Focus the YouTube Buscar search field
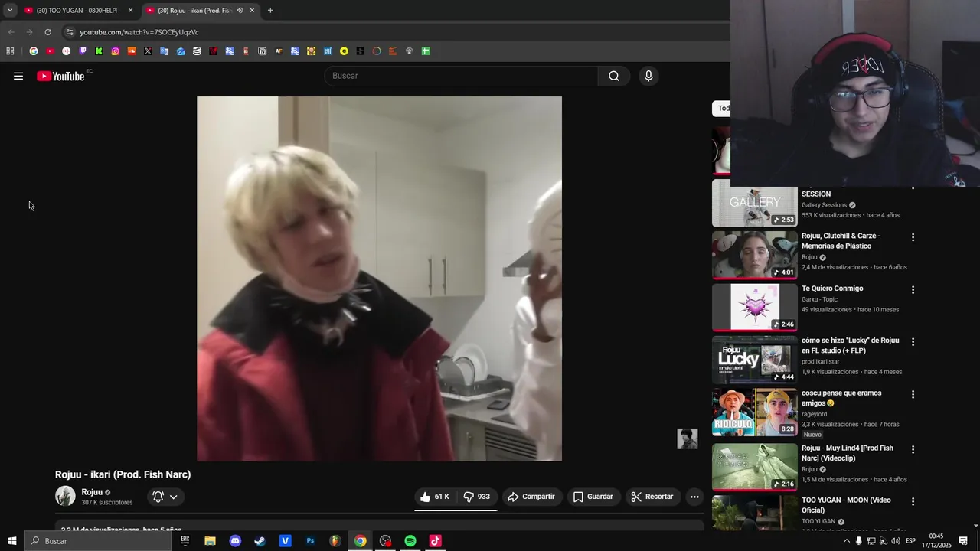Viewport: 980px width, 551px height. click(x=461, y=76)
